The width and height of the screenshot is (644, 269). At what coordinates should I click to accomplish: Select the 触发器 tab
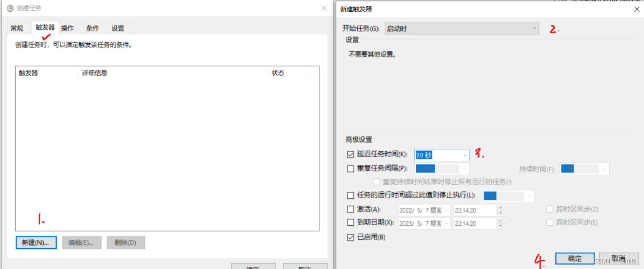click(45, 28)
